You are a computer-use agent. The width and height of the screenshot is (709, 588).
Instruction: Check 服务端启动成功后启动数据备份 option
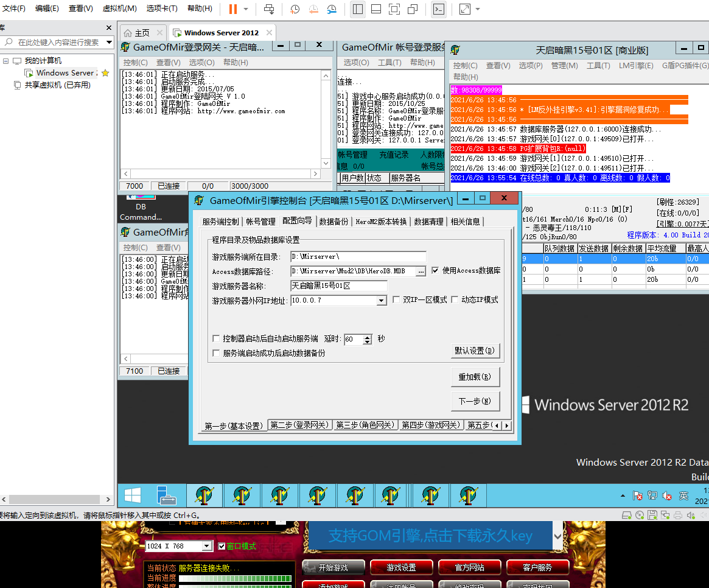pos(216,353)
